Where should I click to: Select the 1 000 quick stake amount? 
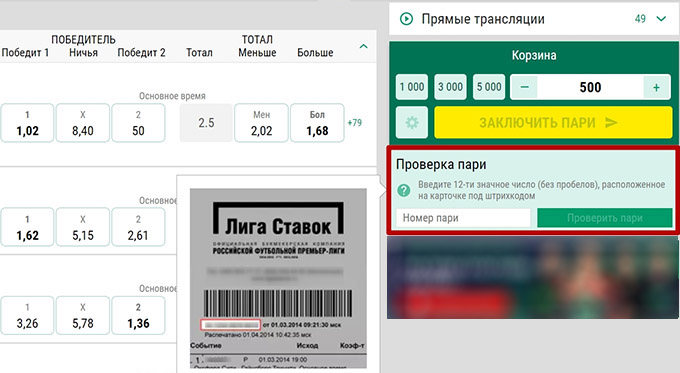pos(412,87)
